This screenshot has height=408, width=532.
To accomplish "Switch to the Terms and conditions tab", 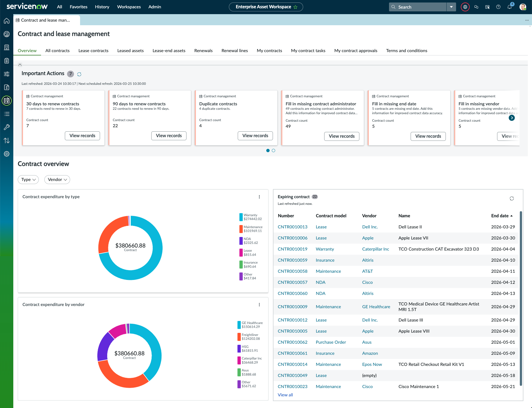I will tap(406, 50).
